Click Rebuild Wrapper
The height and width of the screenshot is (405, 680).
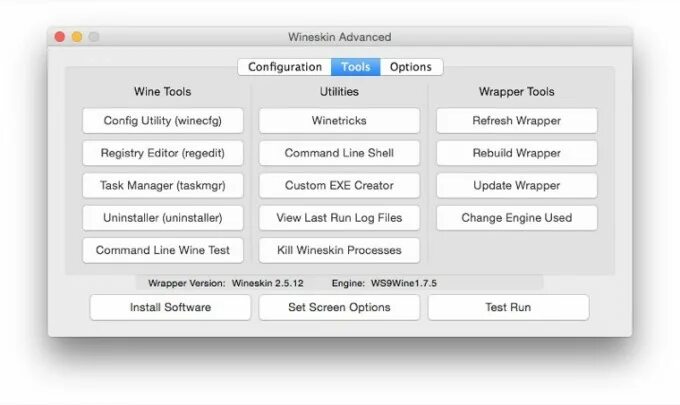click(x=516, y=153)
